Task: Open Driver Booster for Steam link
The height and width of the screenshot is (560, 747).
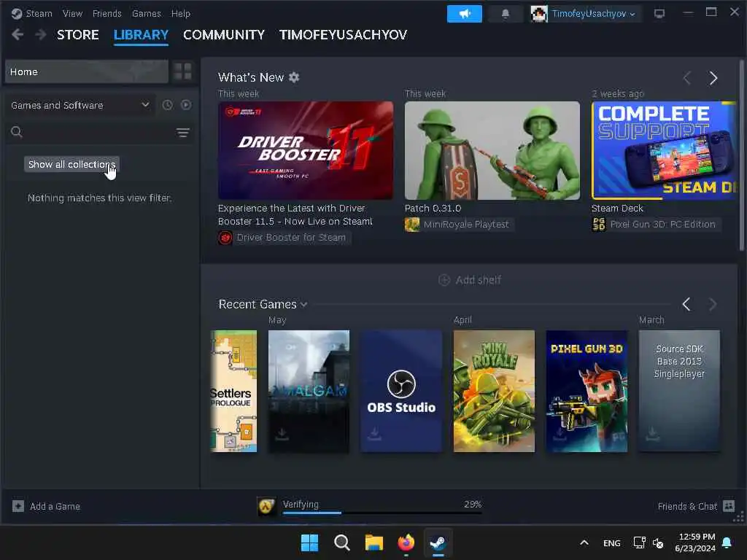Action: coord(291,238)
